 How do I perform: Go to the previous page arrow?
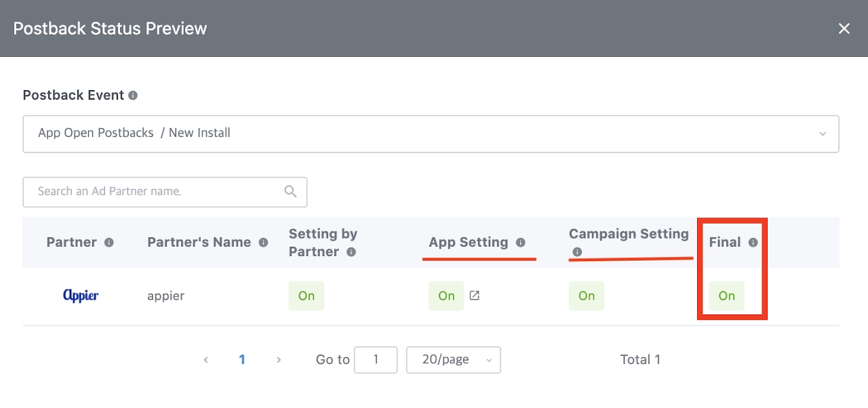click(x=205, y=360)
